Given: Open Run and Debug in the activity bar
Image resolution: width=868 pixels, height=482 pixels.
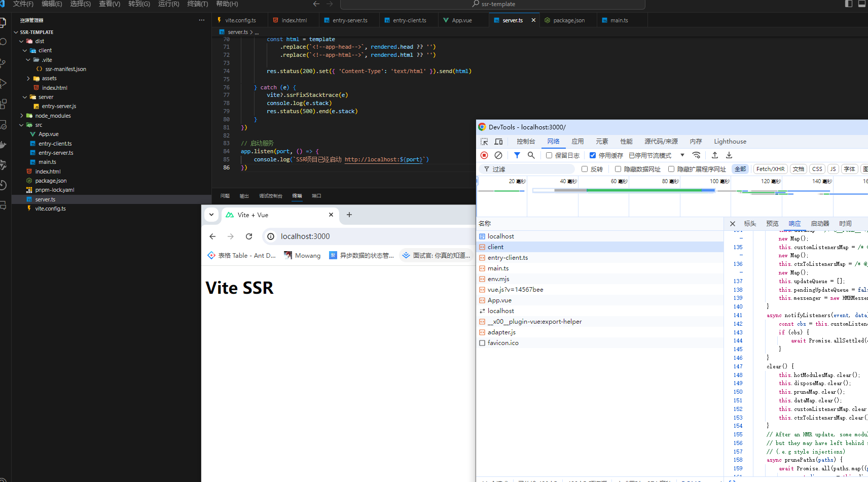Looking at the screenshot, I should [3, 83].
